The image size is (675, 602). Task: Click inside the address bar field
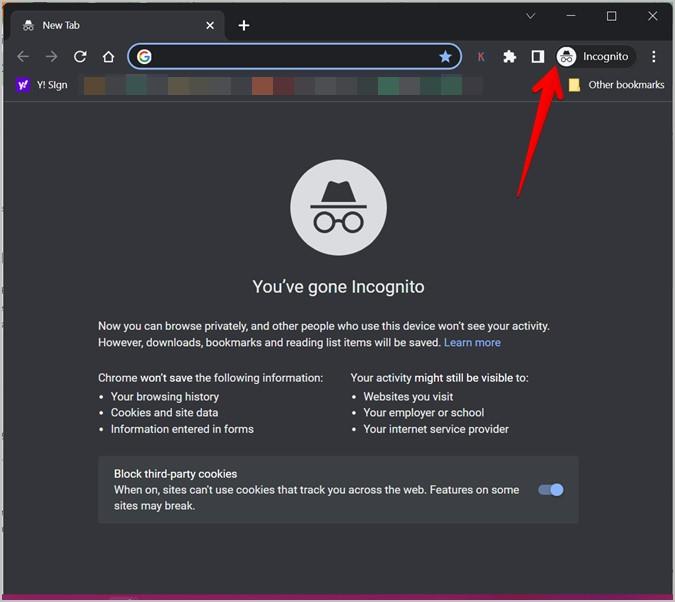pyautogui.click(x=294, y=56)
